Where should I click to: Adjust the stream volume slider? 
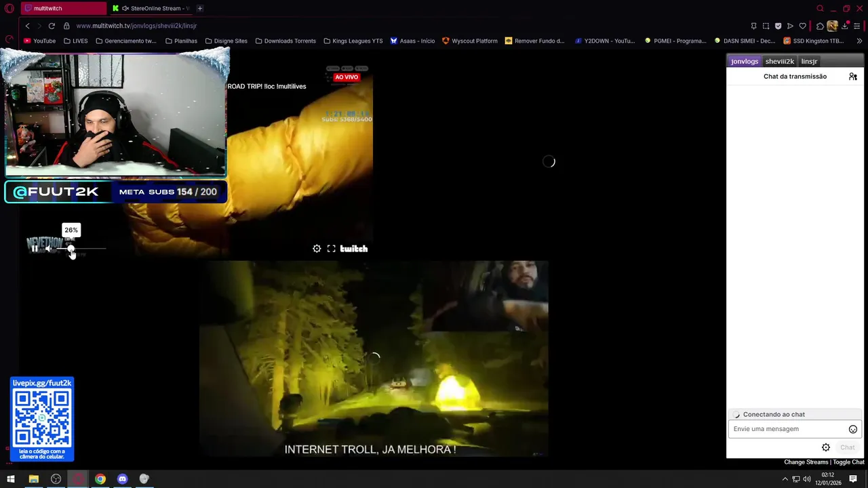coord(81,249)
